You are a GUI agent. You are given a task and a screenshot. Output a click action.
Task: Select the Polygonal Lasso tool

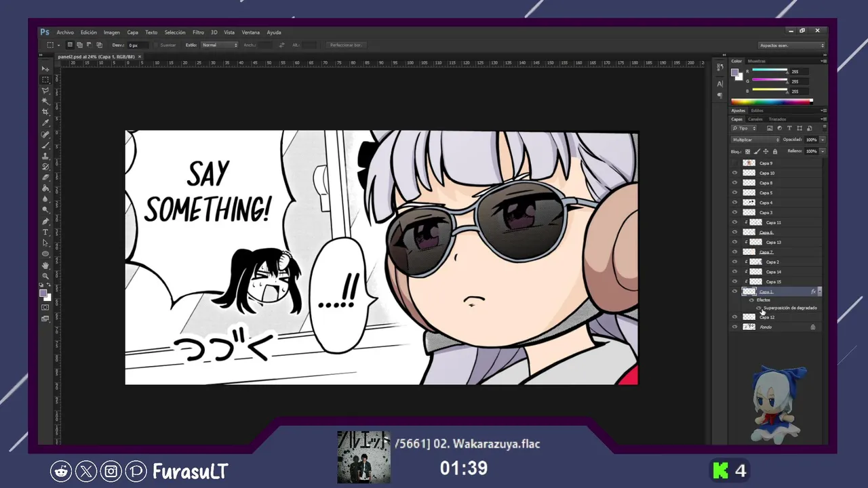pyautogui.click(x=45, y=90)
